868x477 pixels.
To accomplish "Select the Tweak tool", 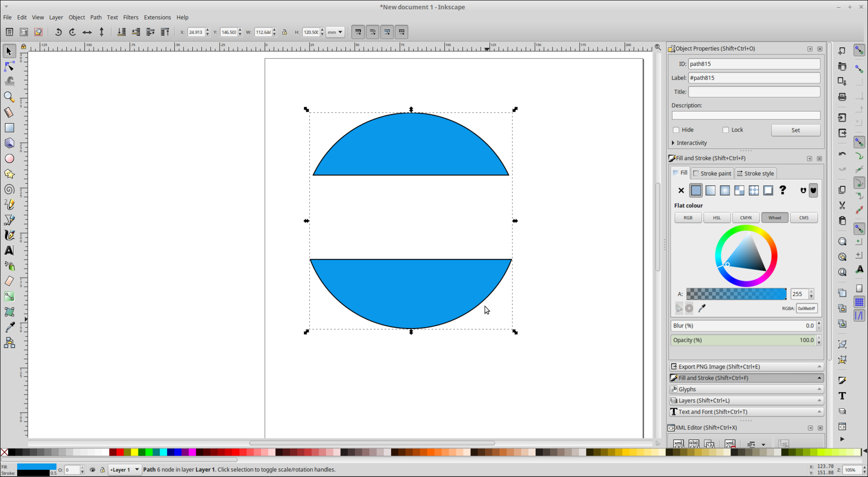I will coord(9,82).
